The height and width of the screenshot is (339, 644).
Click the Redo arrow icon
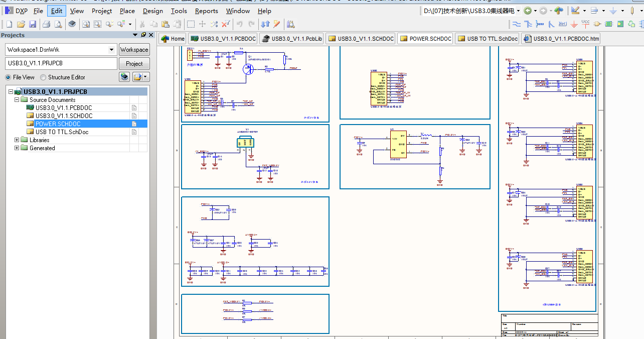point(251,24)
